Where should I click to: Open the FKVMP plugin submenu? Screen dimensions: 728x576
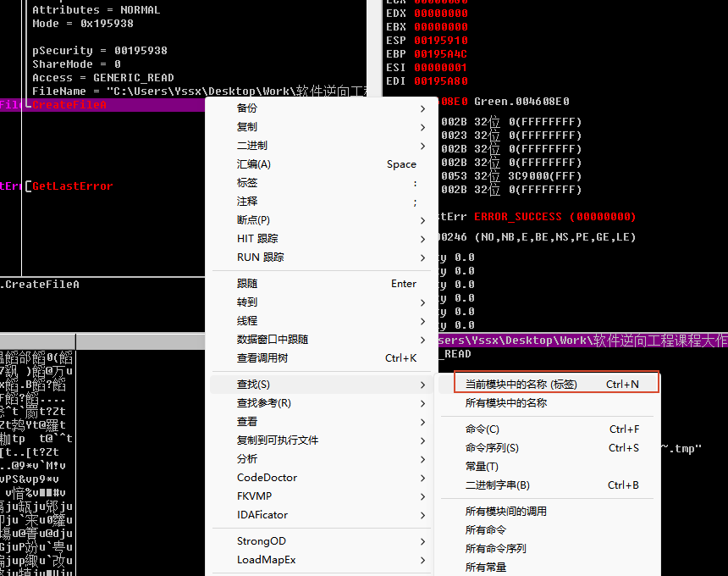click(322, 496)
